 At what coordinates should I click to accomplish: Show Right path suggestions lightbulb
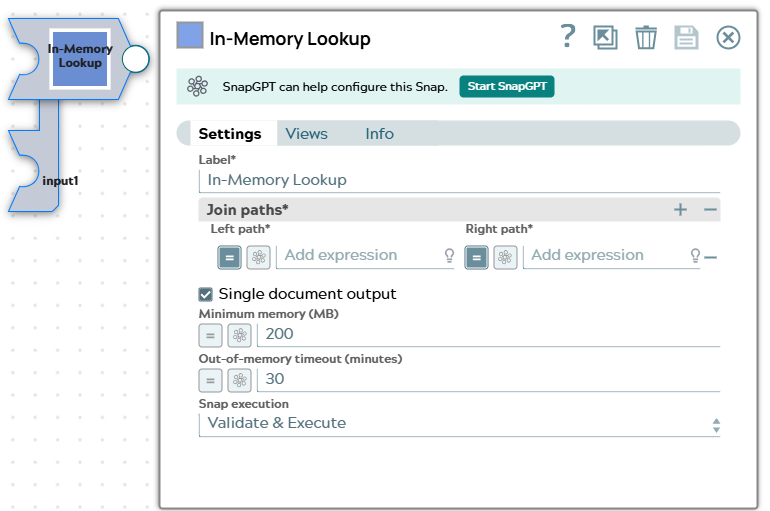pyautogui.click(x=695, y=255)
